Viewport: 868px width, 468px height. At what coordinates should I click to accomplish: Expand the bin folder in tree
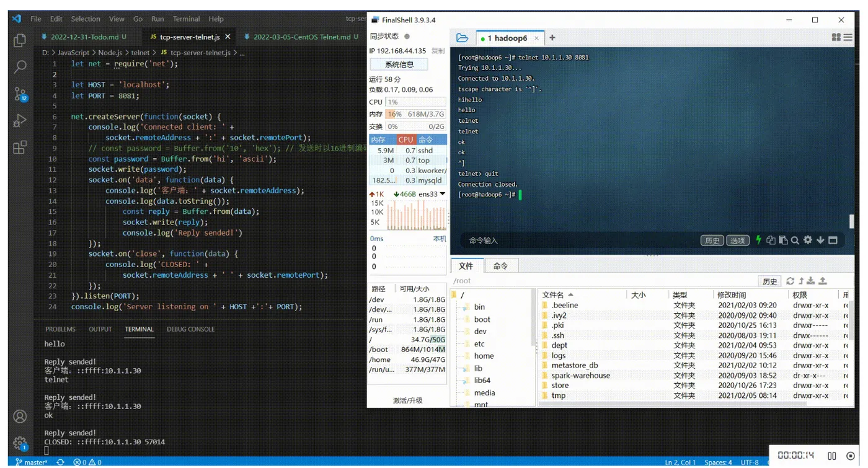(466, 307)
